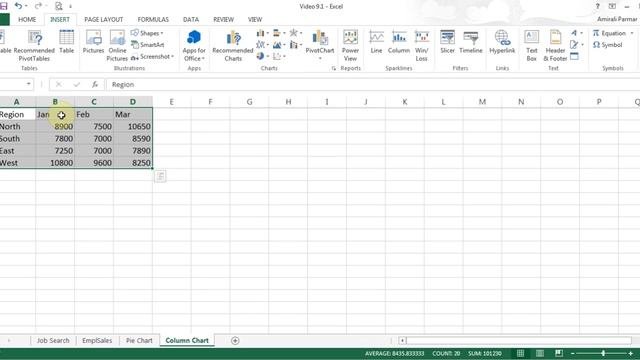Click the zoom out minus button
640x360 pixels.
(573, 353)
